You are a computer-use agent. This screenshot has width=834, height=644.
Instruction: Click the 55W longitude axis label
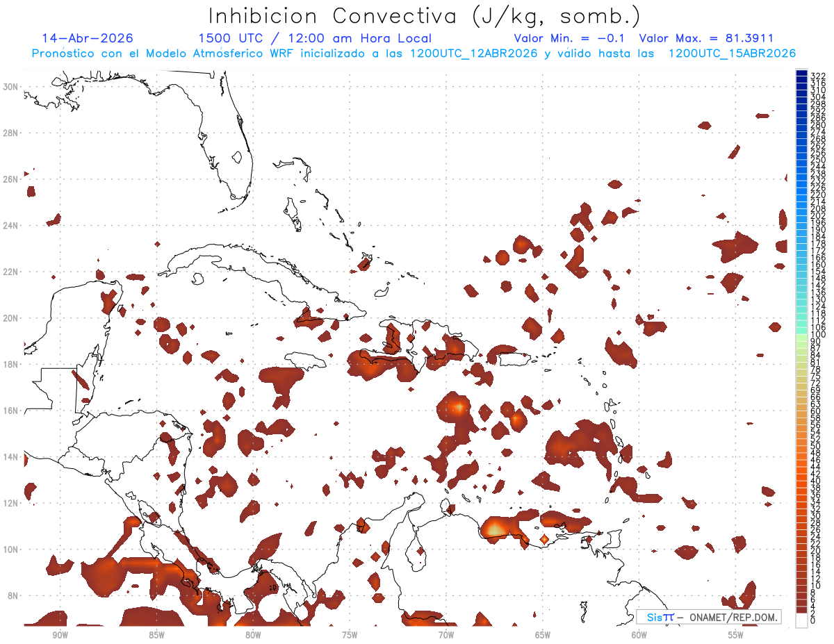click(736, 635)
